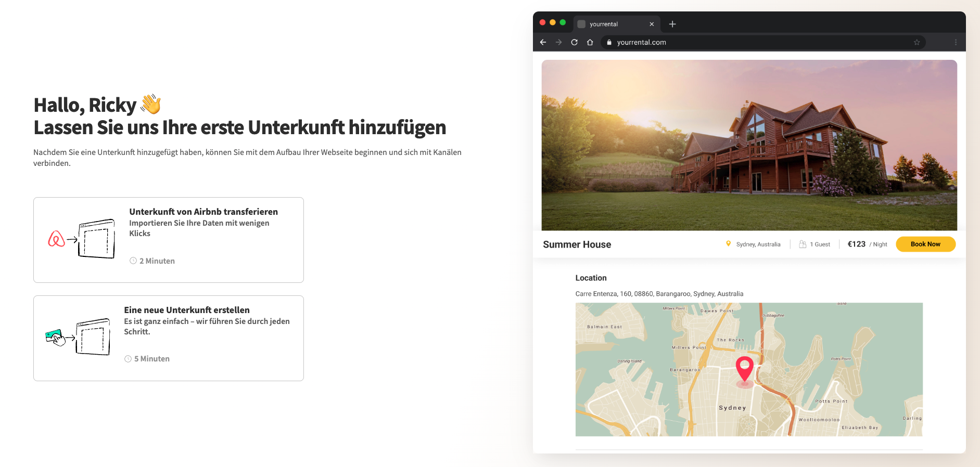Screen dimensions: 980x467
Task: Click the '1 Guest' text
Action: 820,244
